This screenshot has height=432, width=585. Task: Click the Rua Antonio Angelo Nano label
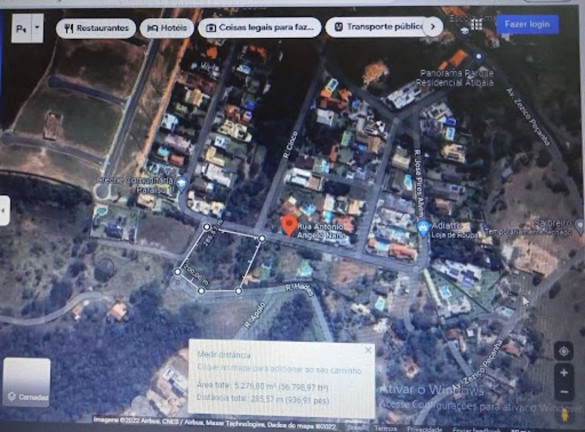coord(321,232)
